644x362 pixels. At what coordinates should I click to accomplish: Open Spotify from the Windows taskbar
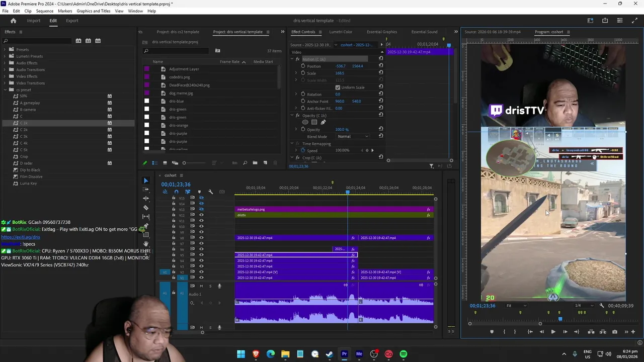404,354
